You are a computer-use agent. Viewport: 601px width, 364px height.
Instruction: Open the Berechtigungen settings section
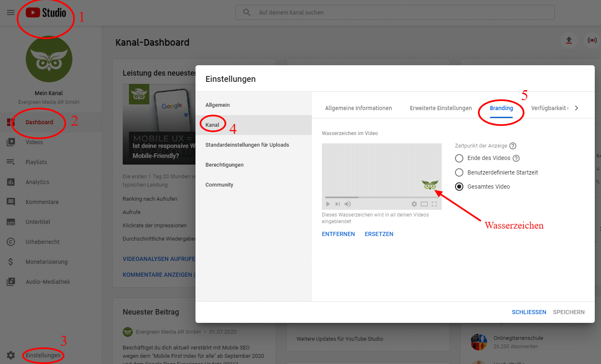[254, 165]
